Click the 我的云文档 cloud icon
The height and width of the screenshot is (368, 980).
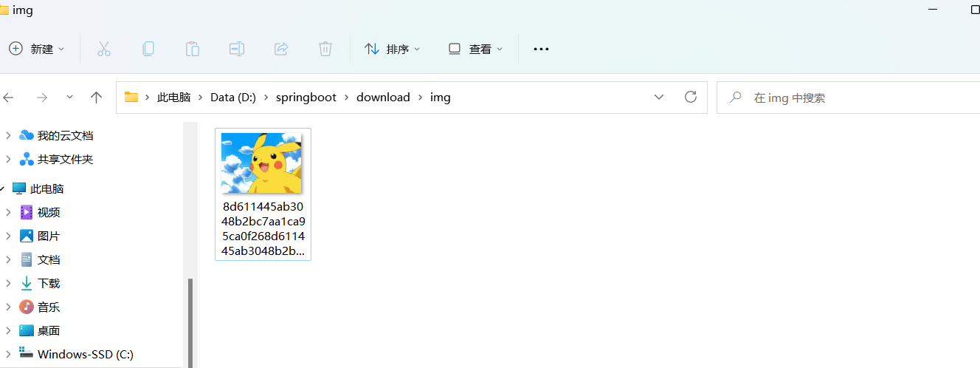coord(27,135)
